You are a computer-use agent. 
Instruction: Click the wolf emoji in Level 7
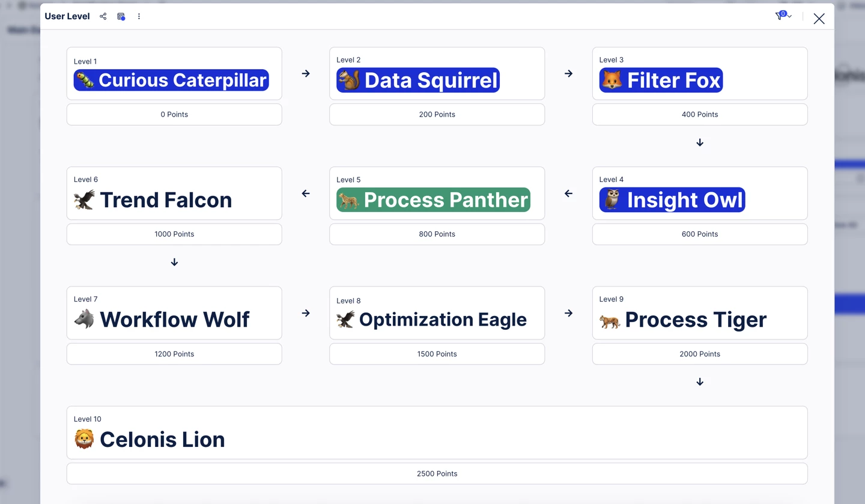[x=84, y=320]
